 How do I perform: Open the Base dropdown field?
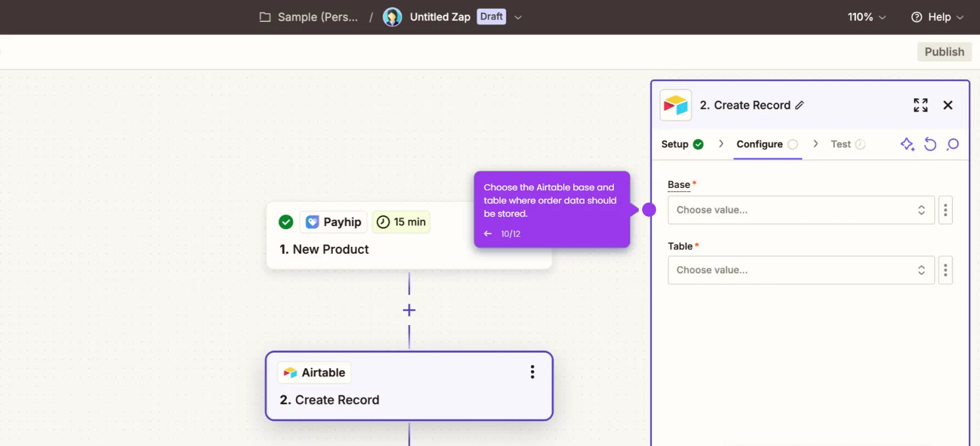pos(801,210)
